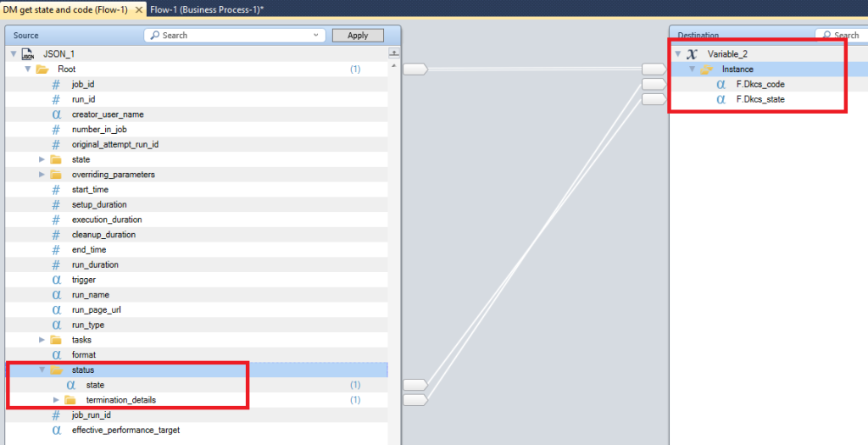Screen dimensions: 868x445
Task: Click the F.Dkcs_code alpha type icon
Action: tap(721, 85)
